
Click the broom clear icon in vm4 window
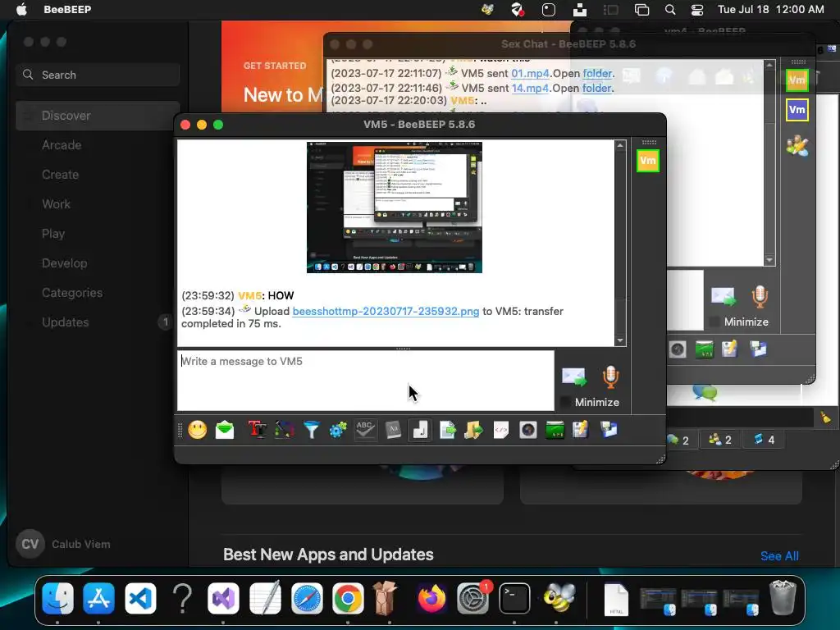(825, 418)
